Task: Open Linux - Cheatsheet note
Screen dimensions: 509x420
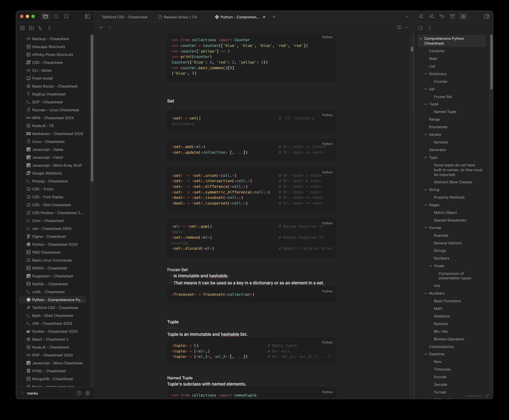Action: click(53, 142)
